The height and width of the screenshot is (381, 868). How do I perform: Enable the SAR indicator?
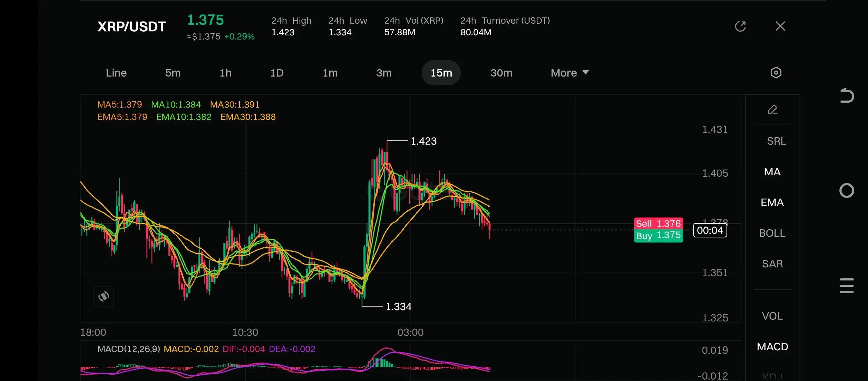(772, 264)
